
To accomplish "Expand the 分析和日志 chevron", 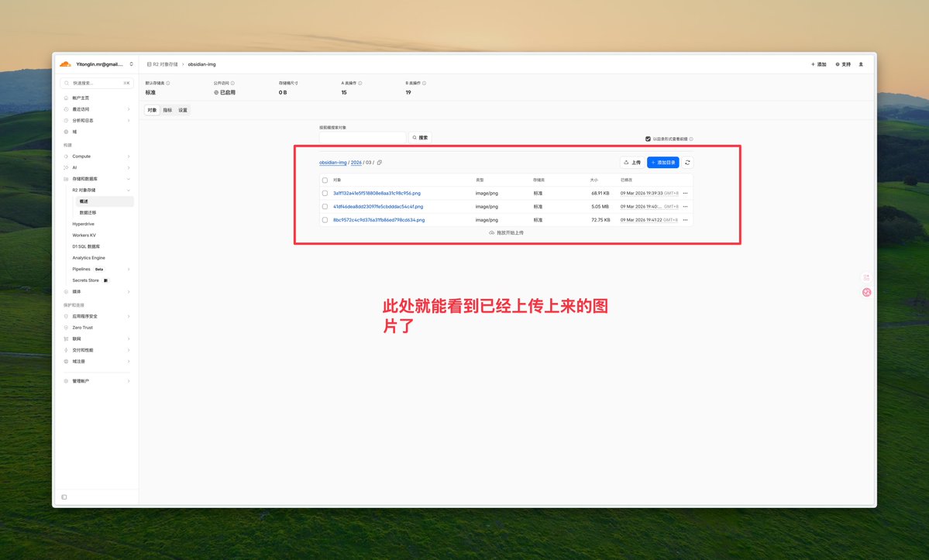I will point(129,120).
